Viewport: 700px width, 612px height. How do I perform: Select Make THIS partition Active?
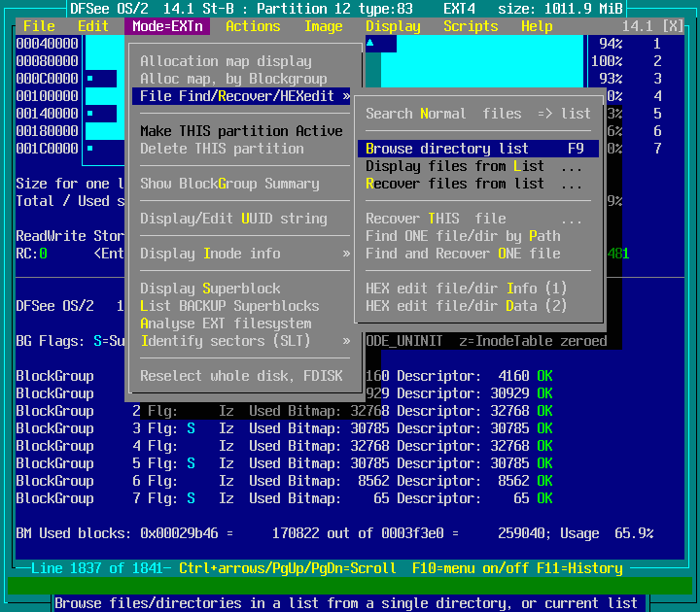(241, 131)
